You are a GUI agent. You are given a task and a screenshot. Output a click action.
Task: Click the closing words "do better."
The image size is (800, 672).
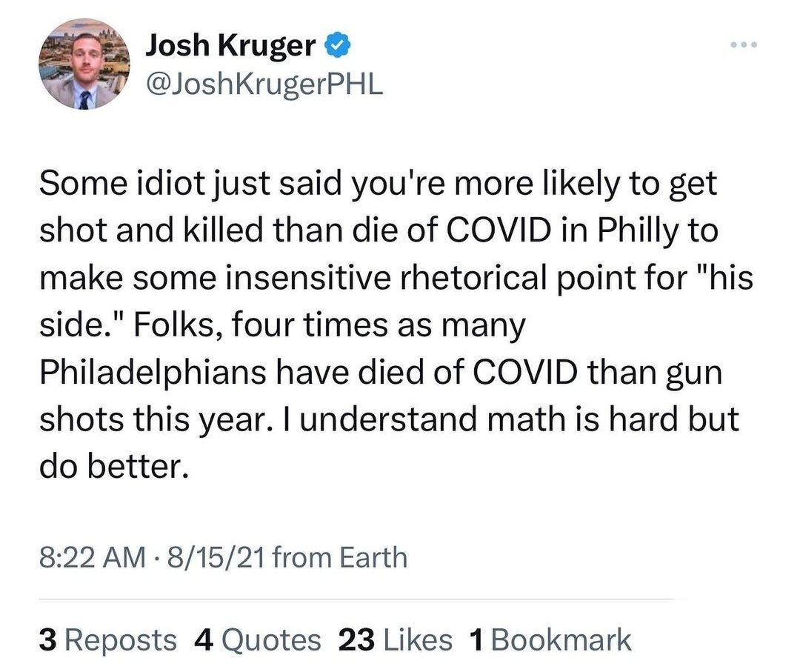(x=110, y=466)
